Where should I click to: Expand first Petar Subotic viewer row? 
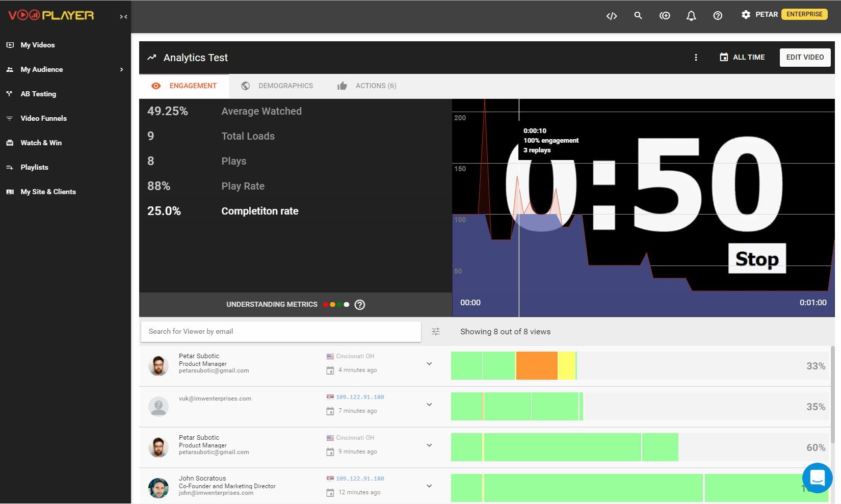(429, 364)
